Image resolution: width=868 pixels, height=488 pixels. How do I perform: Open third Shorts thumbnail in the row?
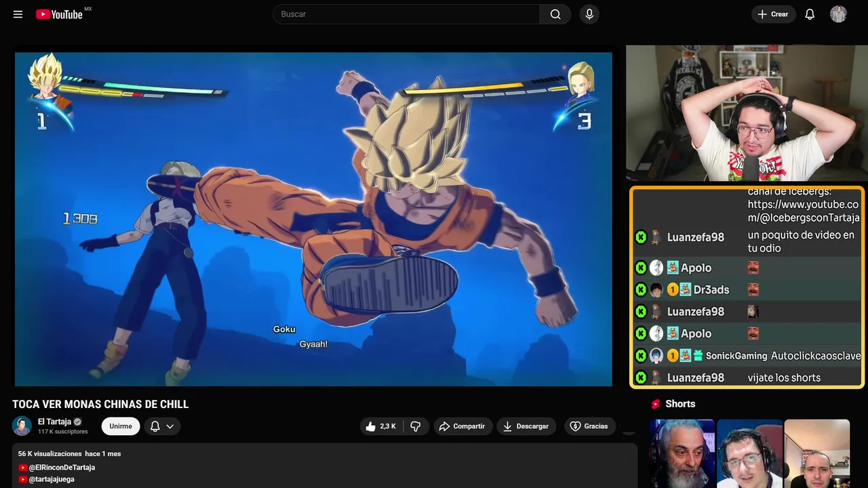pos(816,453)
